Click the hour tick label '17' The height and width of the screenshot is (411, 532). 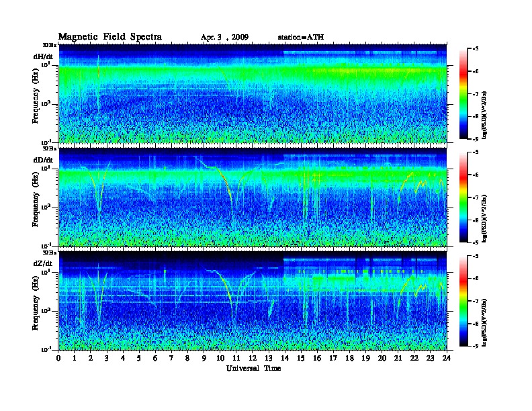click(x=334, y=359)
